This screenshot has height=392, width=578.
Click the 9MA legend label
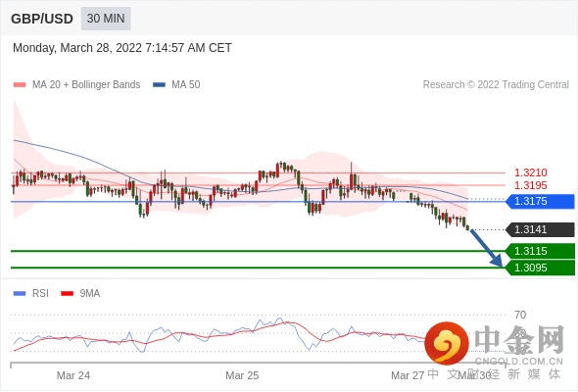click(90, 294)
